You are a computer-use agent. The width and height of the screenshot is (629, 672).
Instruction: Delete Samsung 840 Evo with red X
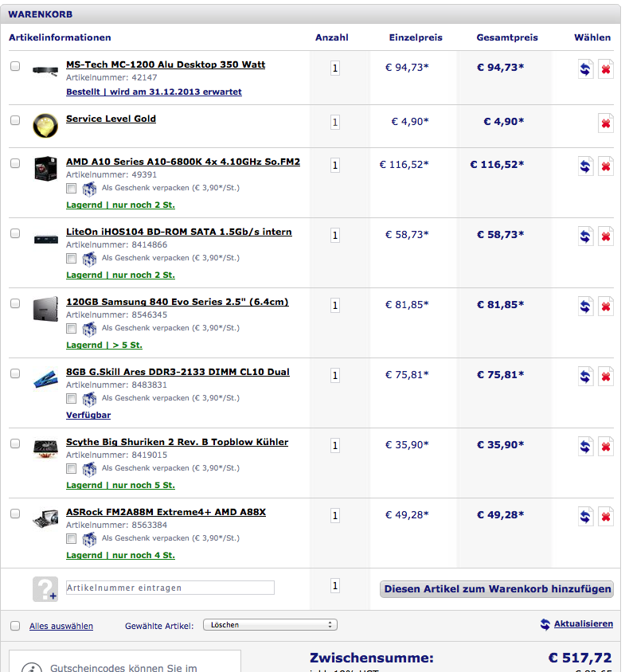[606, 306]
